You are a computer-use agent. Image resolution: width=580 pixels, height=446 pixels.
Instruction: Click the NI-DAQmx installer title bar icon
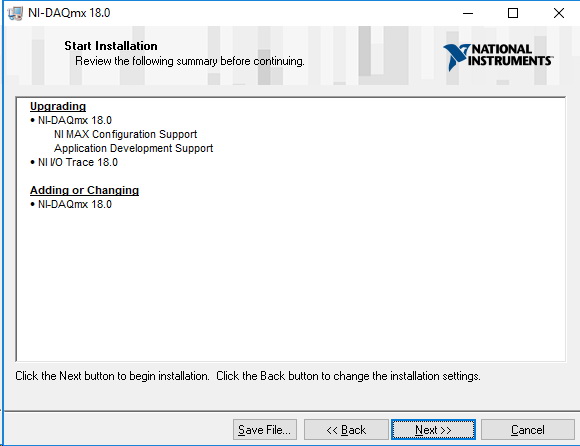coord(15,13)
